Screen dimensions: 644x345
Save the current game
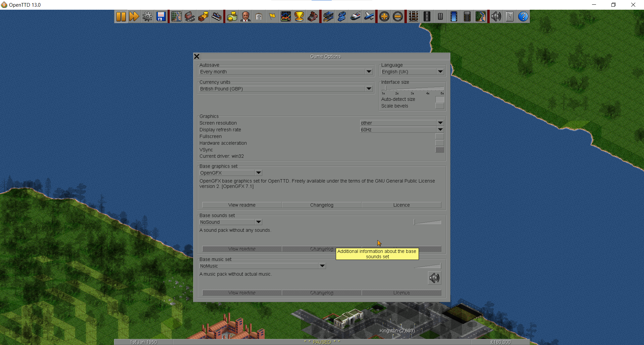(x=161, y=16)
